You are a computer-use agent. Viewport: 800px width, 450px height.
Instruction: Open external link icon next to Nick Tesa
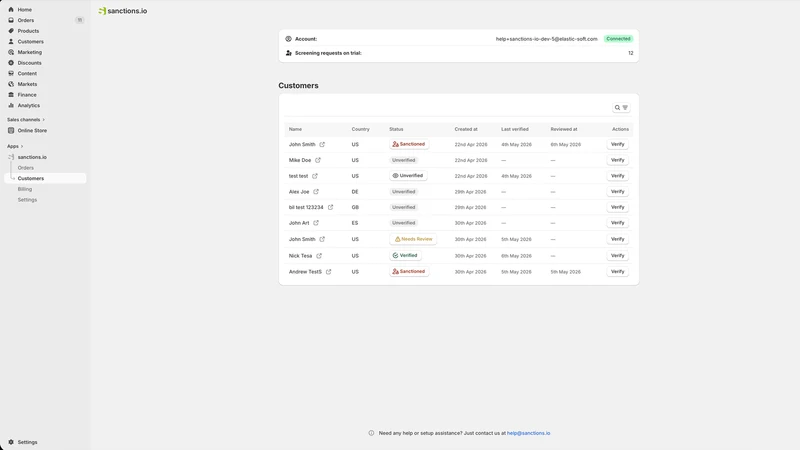319,256
